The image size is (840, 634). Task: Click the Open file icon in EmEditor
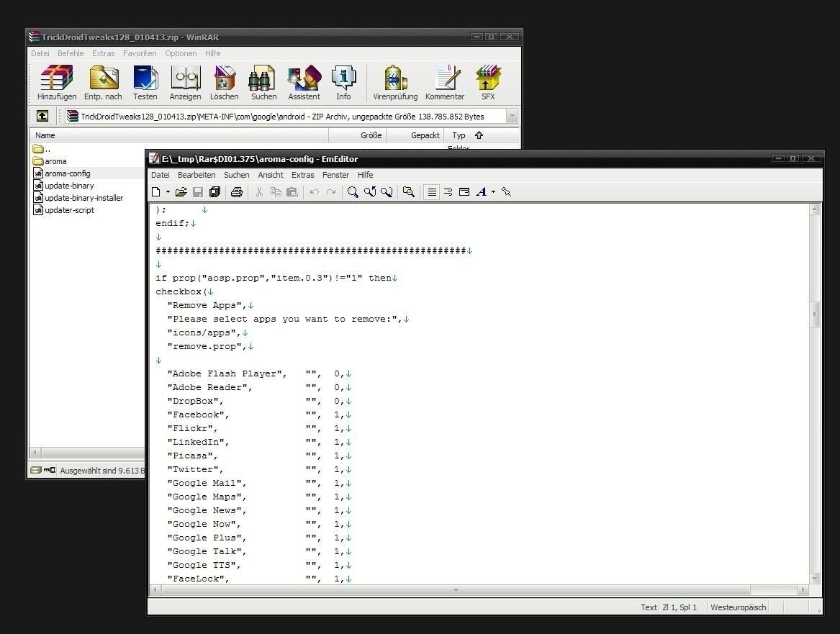tap(181, 192)
